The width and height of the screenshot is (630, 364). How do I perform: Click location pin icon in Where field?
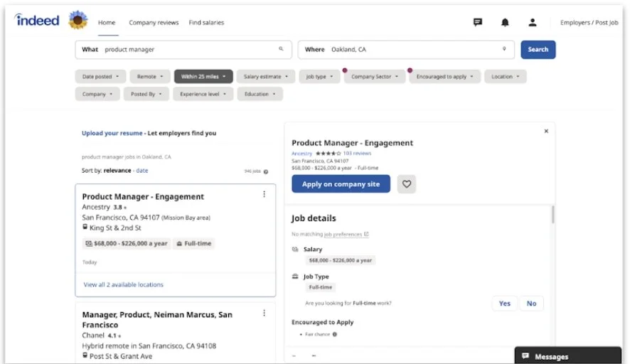[x=504, y=49]
